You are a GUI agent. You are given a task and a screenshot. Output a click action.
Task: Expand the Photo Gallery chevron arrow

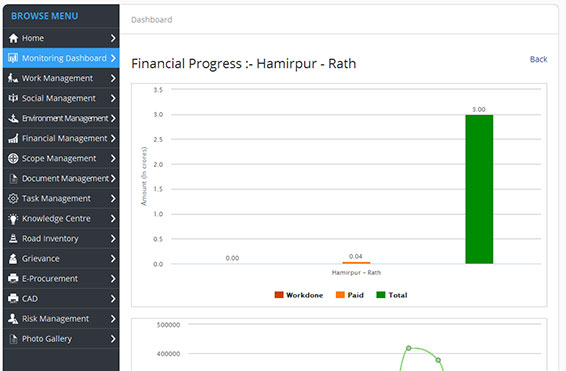pos(113,339)
